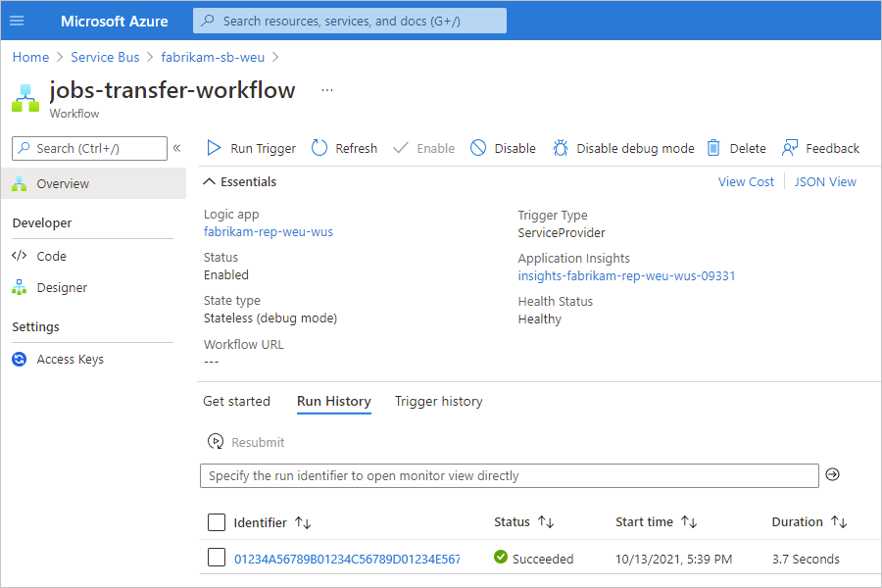Switch to the Get started tab
This screenshot has width=882, height=588.
tap(237, 401)
